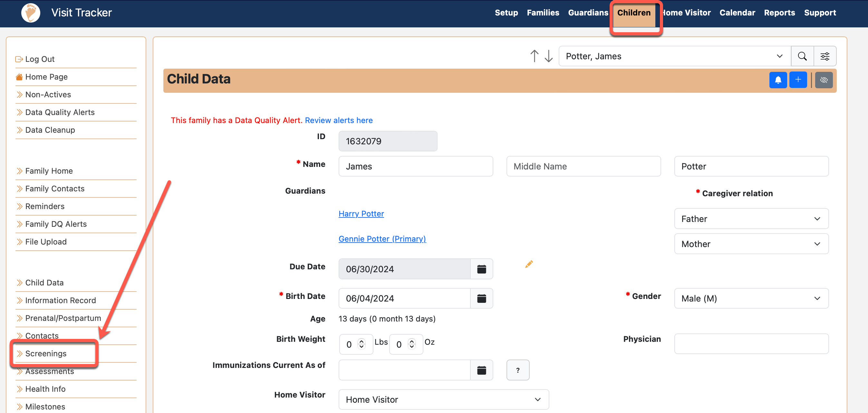Open the Gennie Potter (Primary) link
This screenshot has height=413, width=868.
(382, 239)
